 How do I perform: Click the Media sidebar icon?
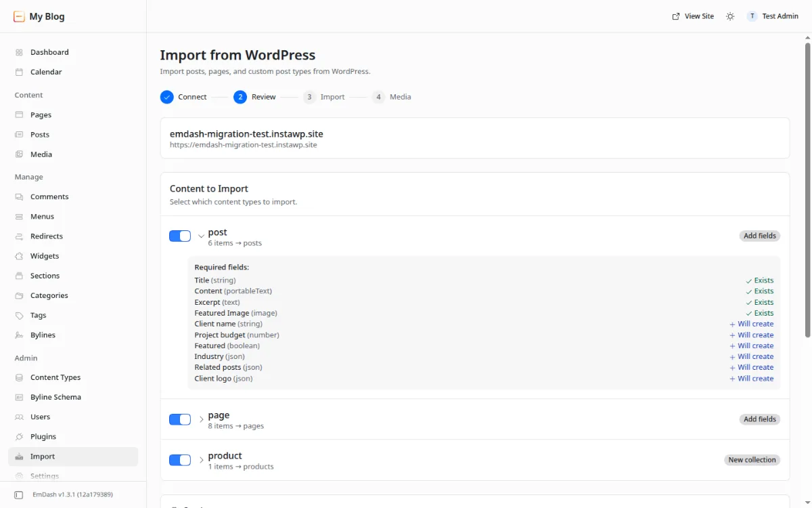click(19, 154)
